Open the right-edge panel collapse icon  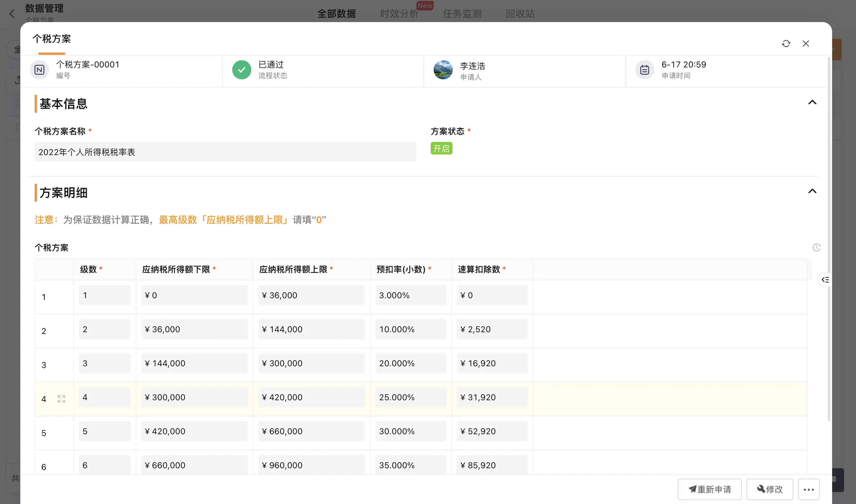825,279
